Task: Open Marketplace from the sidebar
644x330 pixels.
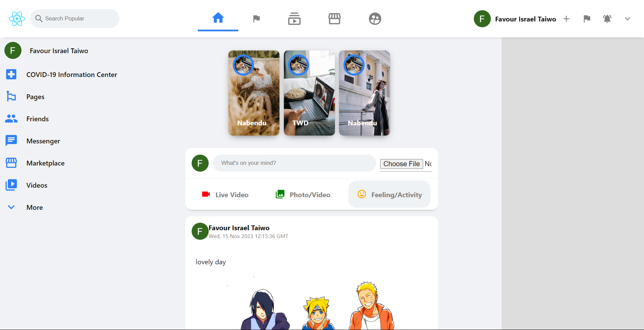Action: pos(45,163)
